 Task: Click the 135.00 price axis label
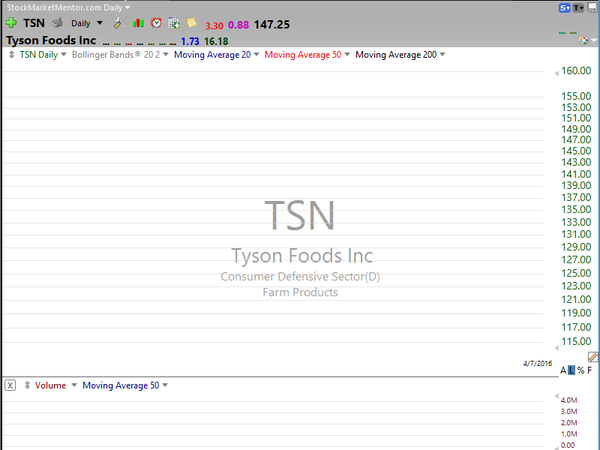click(x=576, y=209)
